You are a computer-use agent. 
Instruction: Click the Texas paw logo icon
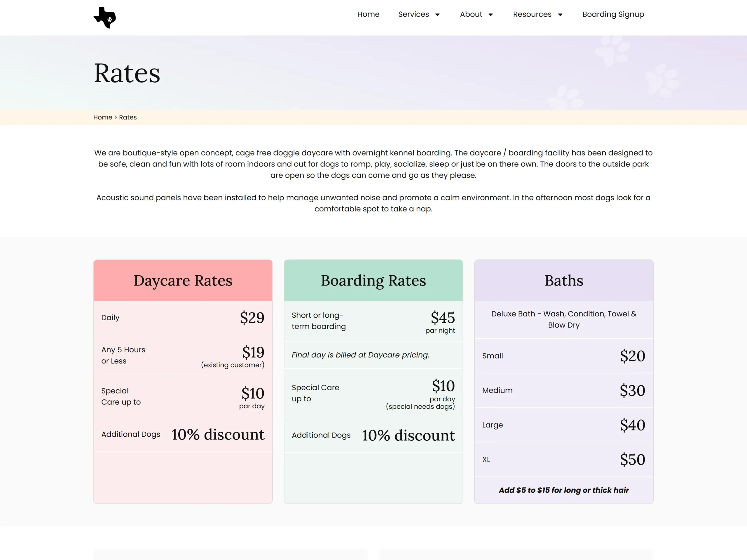pyautogui.click(x=105, y=17)
